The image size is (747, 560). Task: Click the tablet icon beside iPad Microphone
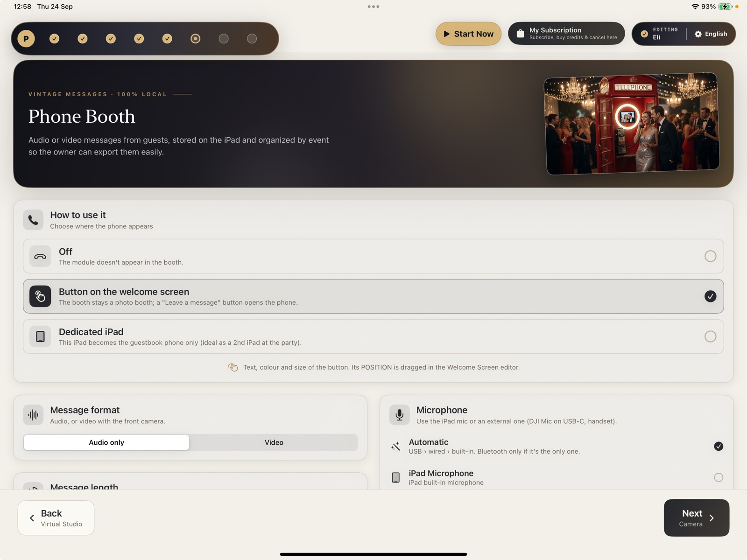point(395,477)
